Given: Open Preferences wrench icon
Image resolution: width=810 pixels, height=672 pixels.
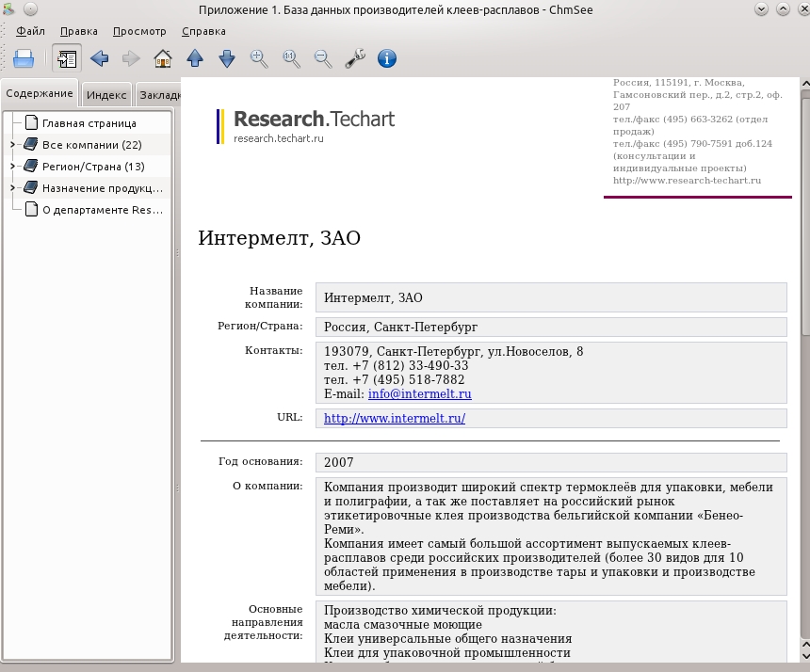Looking at the screenshot, I should click(355, 58).
